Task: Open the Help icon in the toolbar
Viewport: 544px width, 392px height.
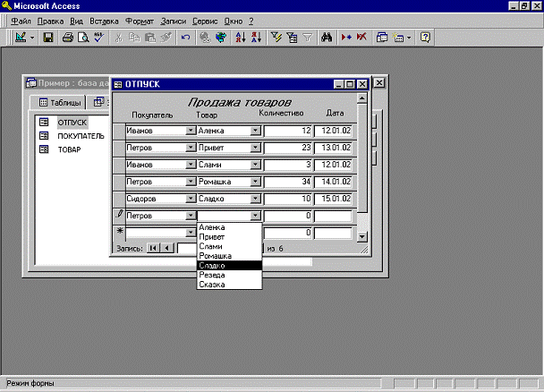Action: (x=425, y=38)
